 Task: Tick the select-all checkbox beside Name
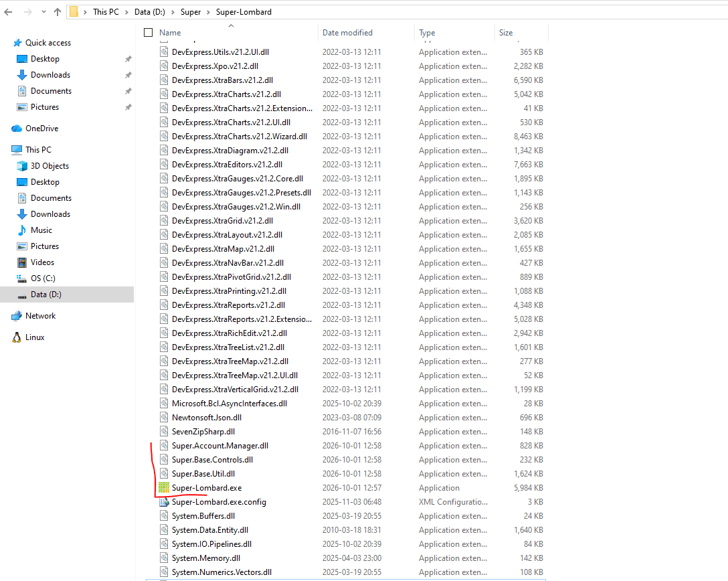click(x=149, y=33)
